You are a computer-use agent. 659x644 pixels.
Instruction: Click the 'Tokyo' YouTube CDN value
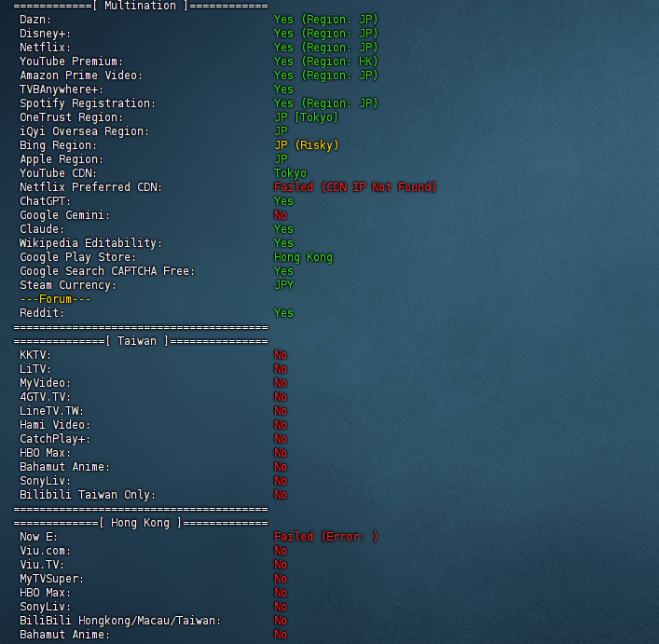point(290,173)
